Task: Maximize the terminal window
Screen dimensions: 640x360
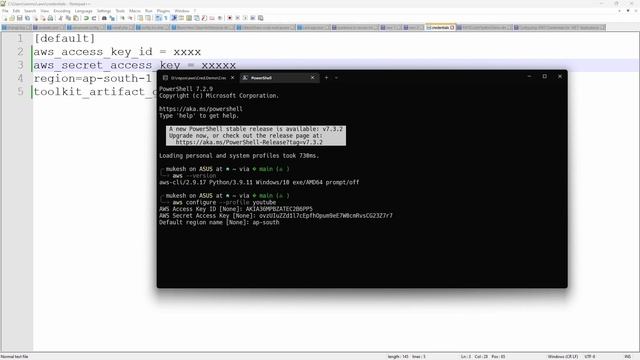Action: (544, 76)
